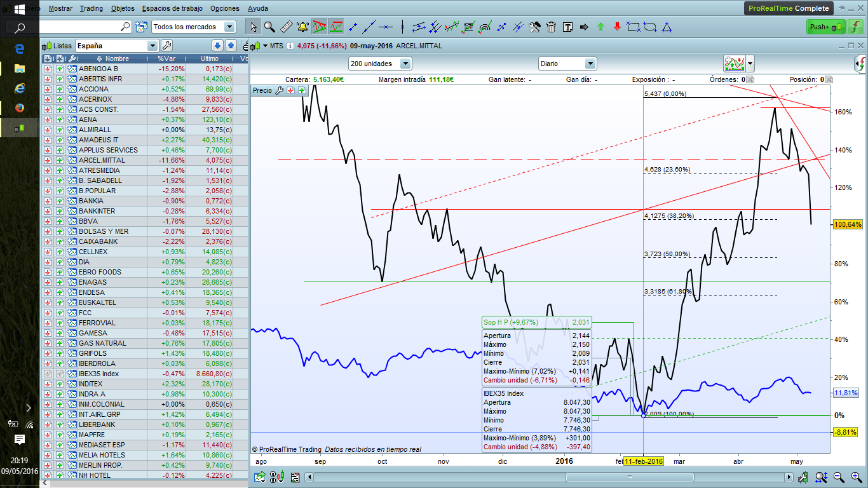This screenshot has width=868, height=488.
Task: Pick the green up-arrow drawing tool
Action: tap(600, 27)
